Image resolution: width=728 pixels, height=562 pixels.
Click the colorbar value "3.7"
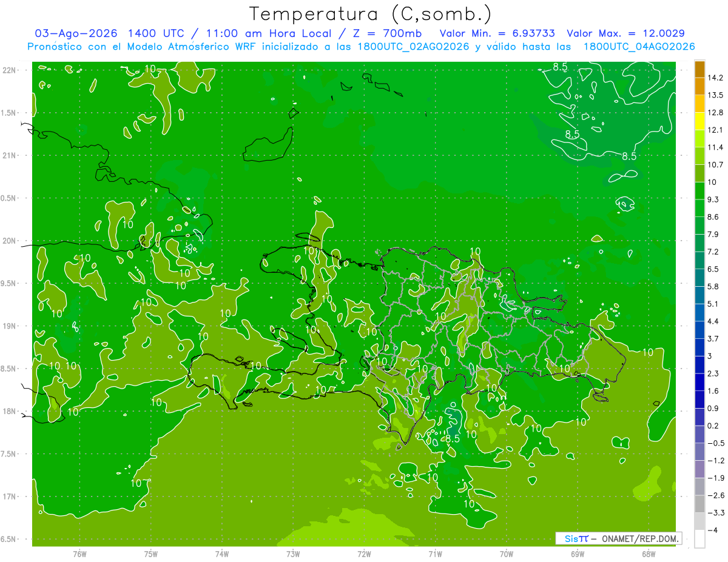(x=713, y=338)
